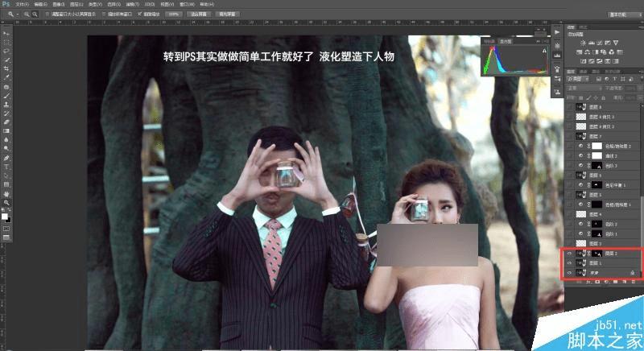
Task: Select the Clone Stamp tool
Action: click(x=6, y=105)
